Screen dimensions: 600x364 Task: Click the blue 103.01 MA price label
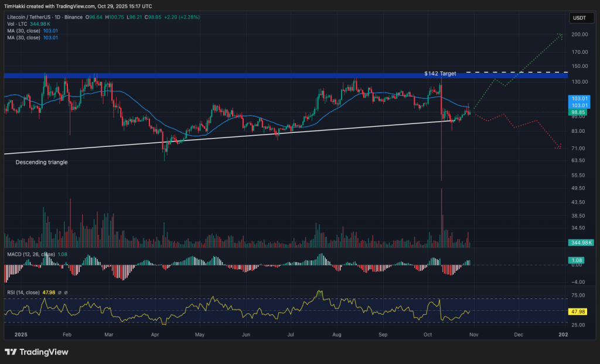579,98
